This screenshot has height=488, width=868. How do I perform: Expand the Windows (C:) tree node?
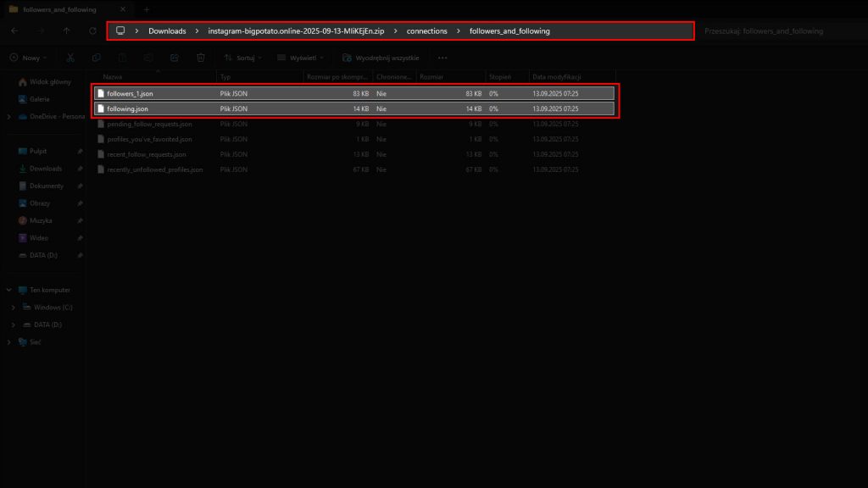(14, 307)
